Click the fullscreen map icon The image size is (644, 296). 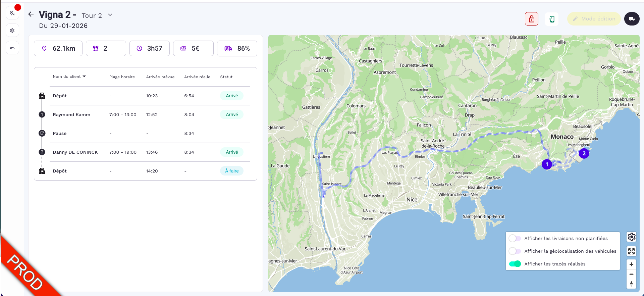(632, 251)
